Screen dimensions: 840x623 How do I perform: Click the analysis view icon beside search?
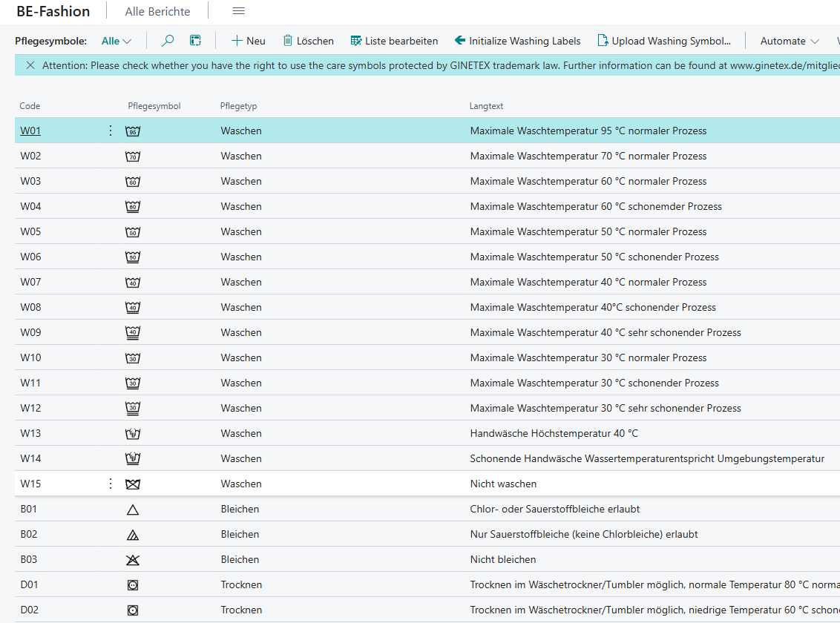pyautogui.click(x=195, y=41)
